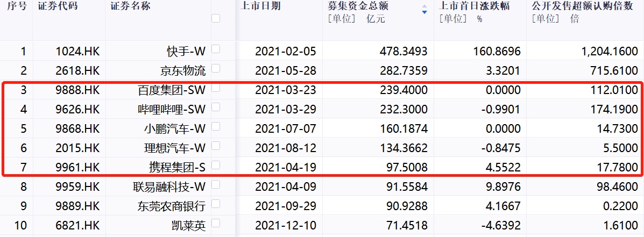Screen dimensions: 644x237
Task: Click the security name 哔哩哔哩-SW
Action: click(172, 110)
